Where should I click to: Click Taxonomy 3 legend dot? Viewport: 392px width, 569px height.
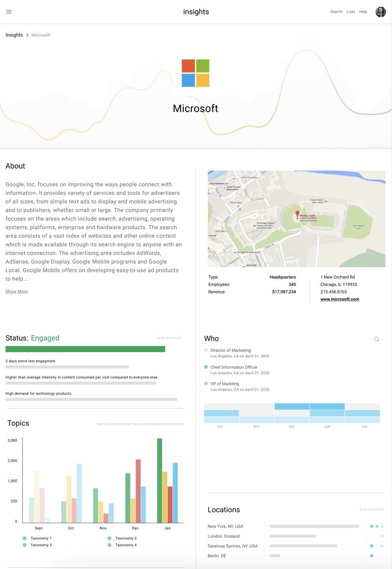point(24,545)
